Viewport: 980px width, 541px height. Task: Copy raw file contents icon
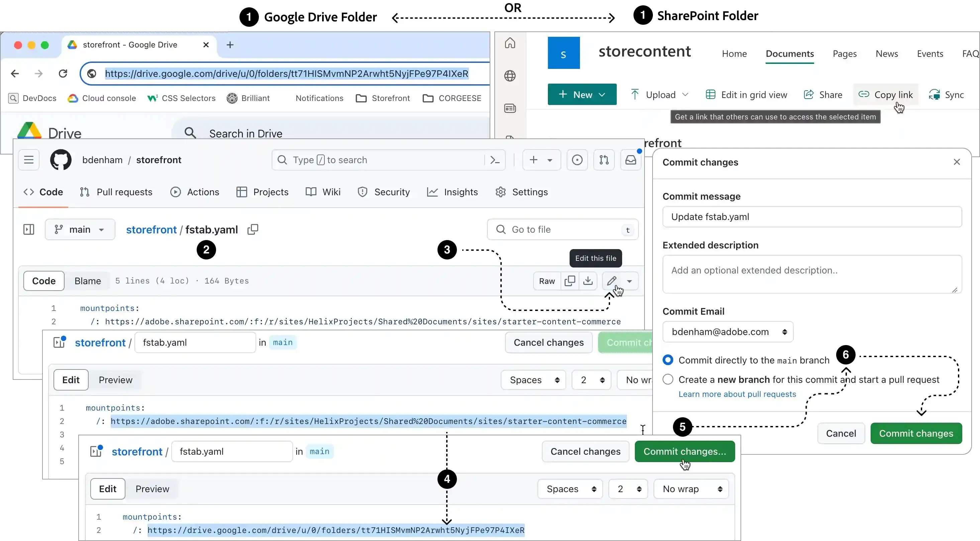(x=570, y=281)
